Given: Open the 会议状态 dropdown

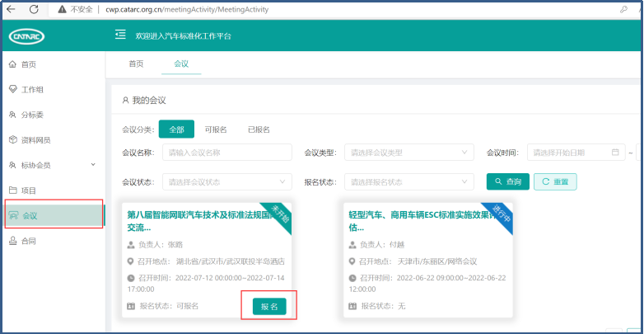Looking at the screenshot, I should pos(228,181).
